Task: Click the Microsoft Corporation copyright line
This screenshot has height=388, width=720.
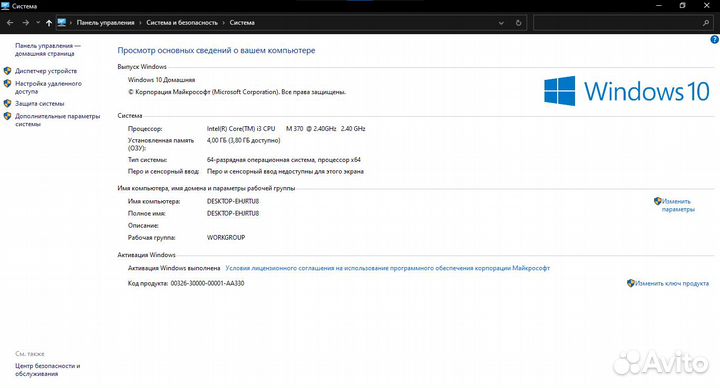Action: point(237,92)
